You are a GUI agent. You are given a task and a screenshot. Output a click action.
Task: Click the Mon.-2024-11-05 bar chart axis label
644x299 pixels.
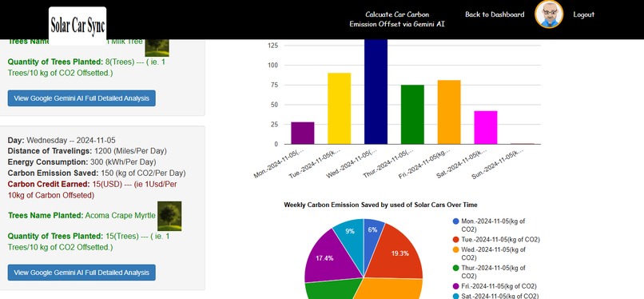[x=279, y=163]
